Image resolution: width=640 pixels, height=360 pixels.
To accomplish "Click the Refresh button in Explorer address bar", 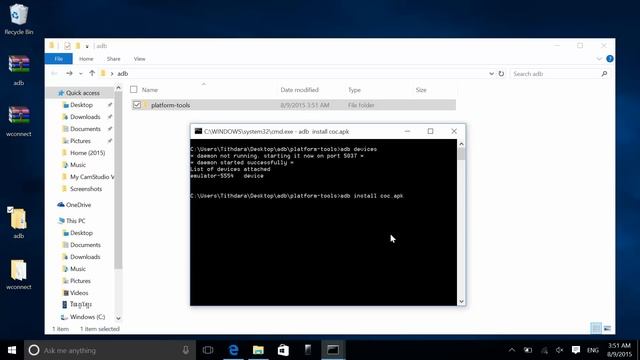I will (501, 73).
